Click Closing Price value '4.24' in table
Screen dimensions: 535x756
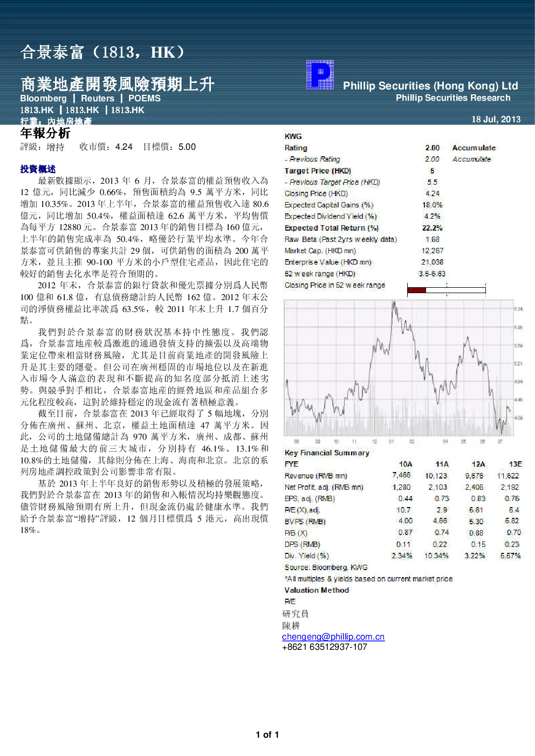click(433, 193)
